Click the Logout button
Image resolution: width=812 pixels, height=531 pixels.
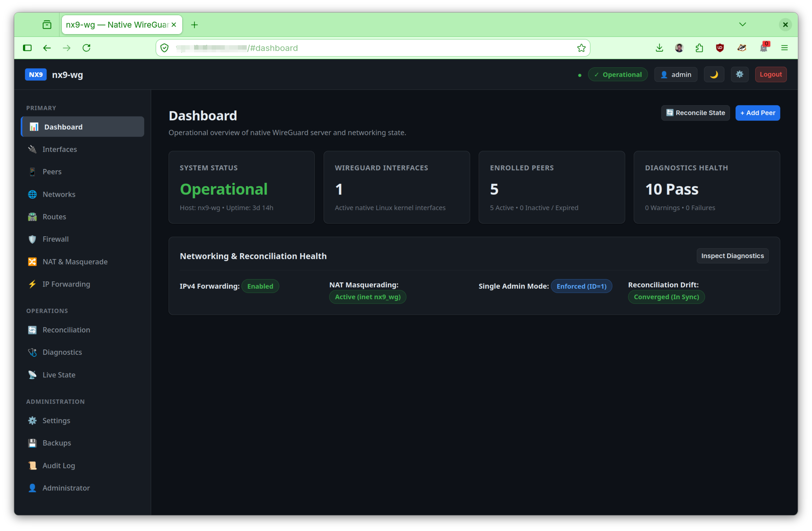pos(770,75)
